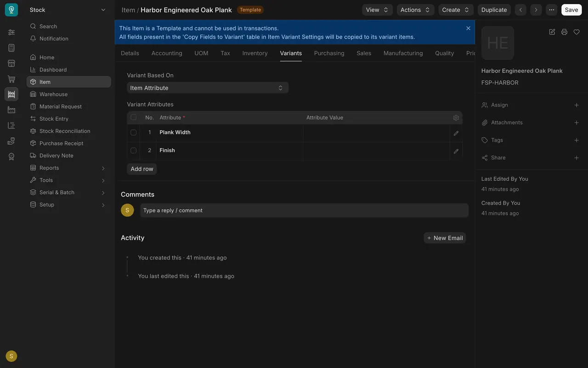Add an assignment with the Assign plus icon

[577, 105]
